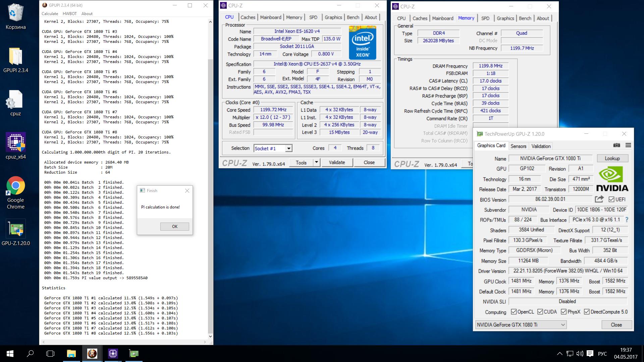Open the About tab in first CPU-Z window
The height and width of the screenshot is (362, 644).
pos(371,17)
